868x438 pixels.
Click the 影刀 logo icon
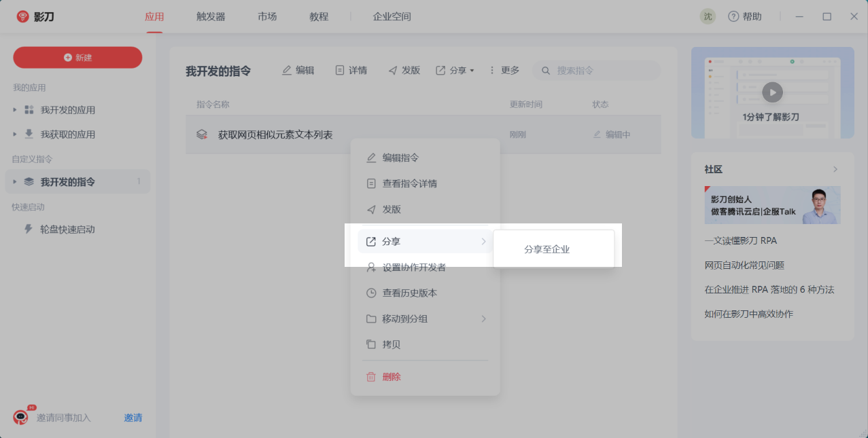point(23,16)
